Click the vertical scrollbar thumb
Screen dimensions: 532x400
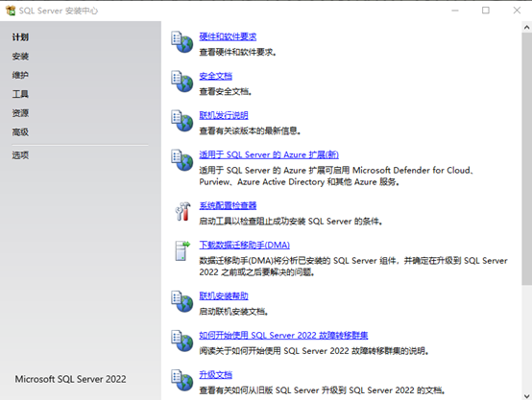click(x=526, y=158)
